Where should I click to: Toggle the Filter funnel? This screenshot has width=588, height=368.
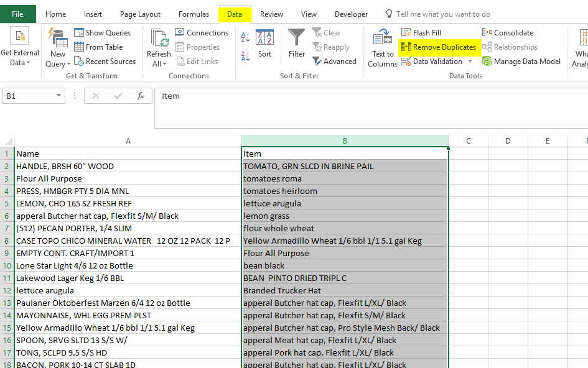(x=297, y=43)
